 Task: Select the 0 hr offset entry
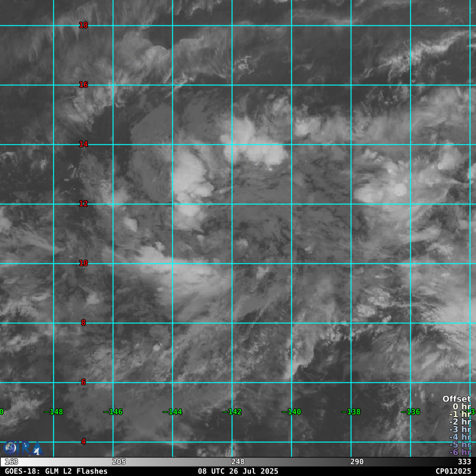[x=462, y=406]
